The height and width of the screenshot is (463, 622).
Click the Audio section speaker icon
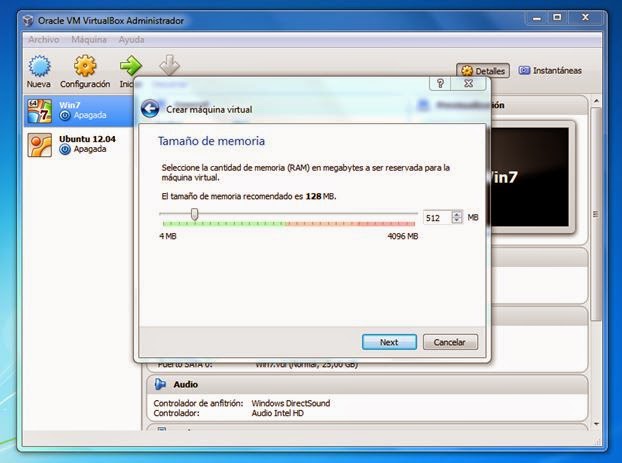[x=160, y=384]
